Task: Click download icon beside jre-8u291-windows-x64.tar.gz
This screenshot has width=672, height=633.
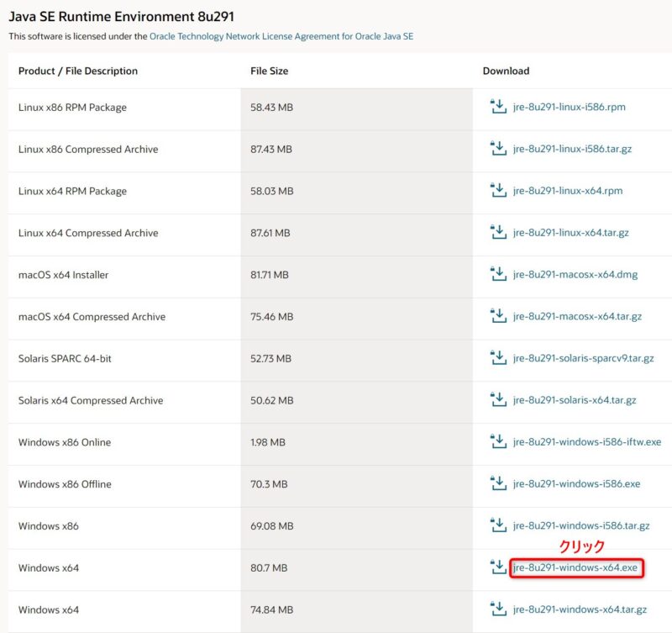Action: (498, 609)
